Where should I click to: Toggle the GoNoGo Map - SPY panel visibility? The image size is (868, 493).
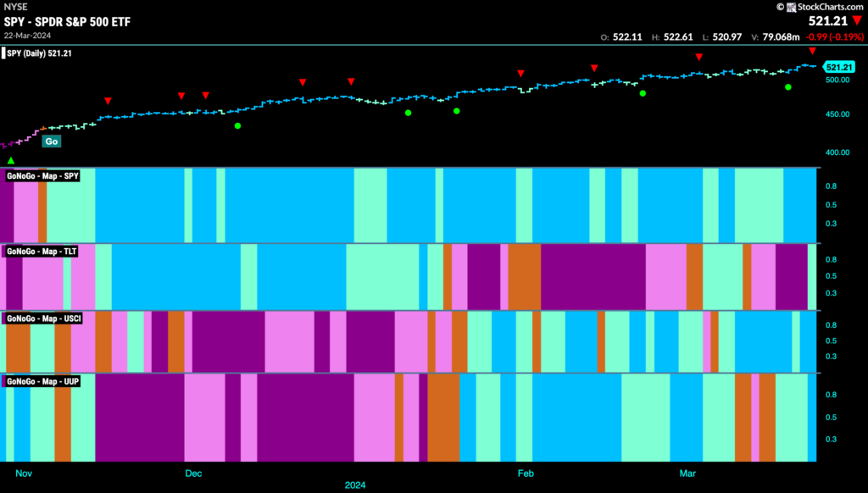(42, 176)
